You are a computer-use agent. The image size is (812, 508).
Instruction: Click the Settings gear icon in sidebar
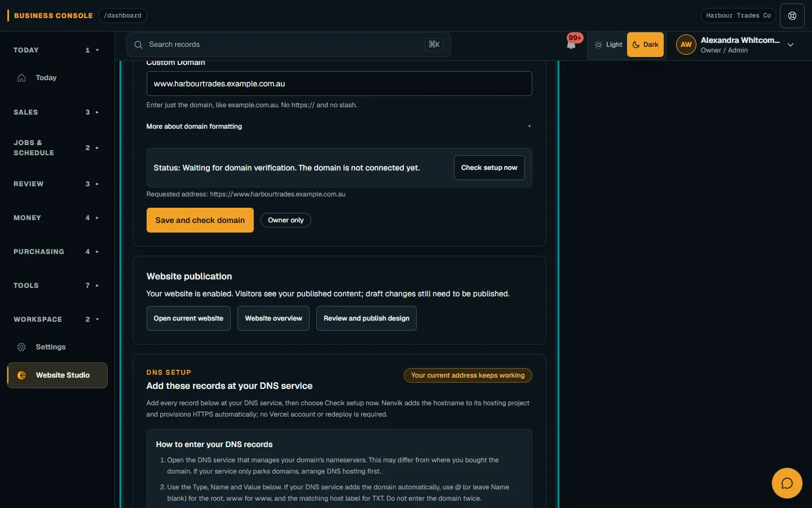tap(21, 347)
